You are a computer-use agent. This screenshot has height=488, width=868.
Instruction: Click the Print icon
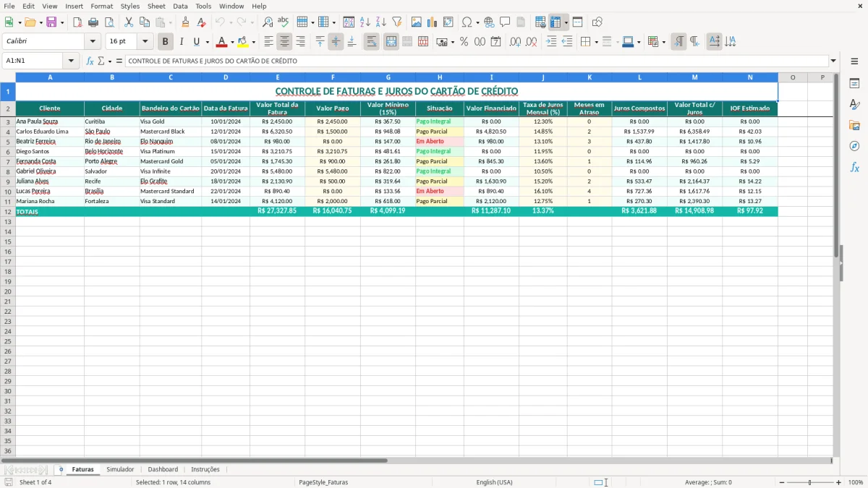pos(93,22)
